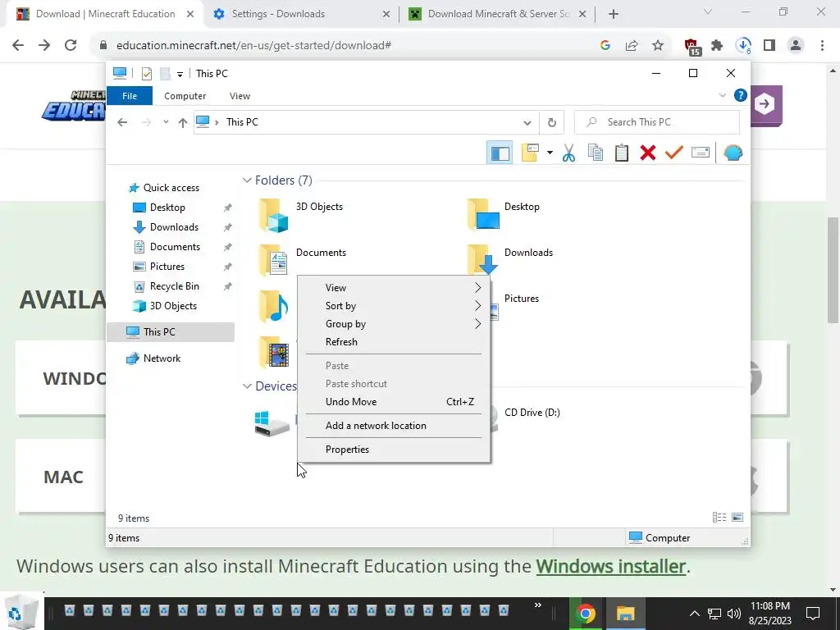Open the folder options dropdown arrow

click(x=550, y=153)
